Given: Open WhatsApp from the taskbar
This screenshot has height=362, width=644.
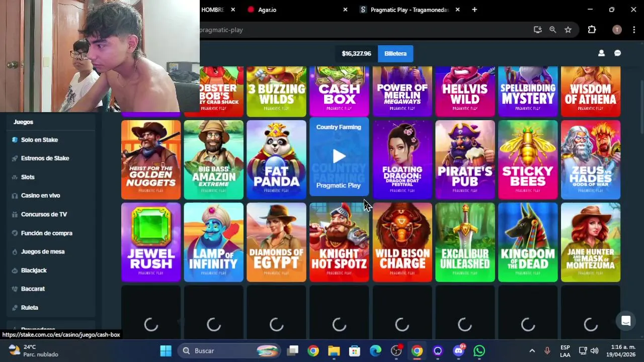Looking at the screenshot, I should tap(479, 351).
